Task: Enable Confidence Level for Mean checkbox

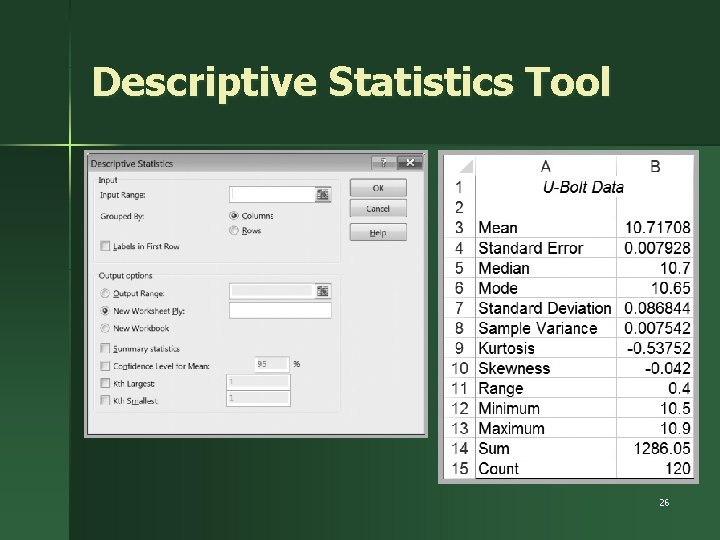Action: [x=105, y=366]
